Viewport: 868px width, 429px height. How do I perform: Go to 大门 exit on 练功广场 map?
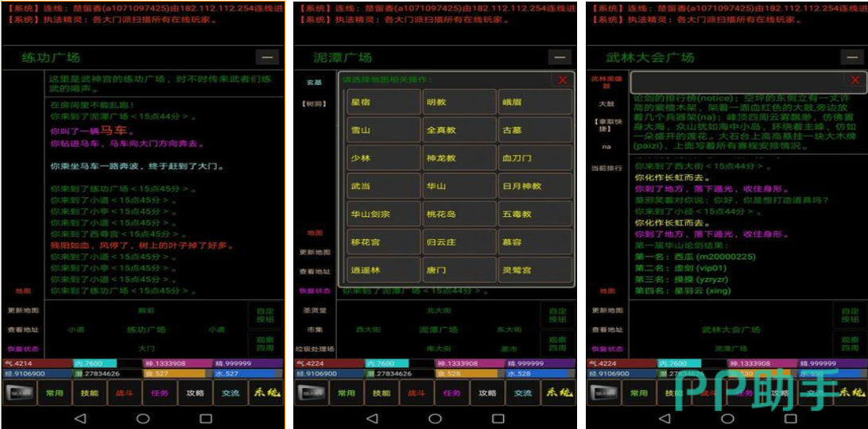[x=147, y=349]
